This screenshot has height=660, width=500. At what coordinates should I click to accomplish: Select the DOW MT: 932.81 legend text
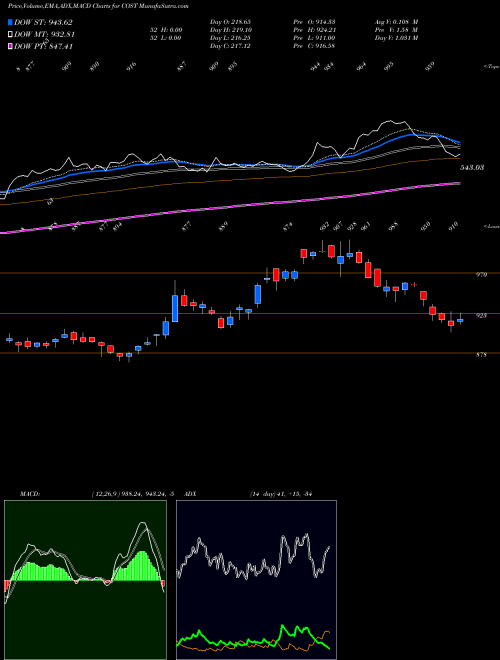[45, 35]
